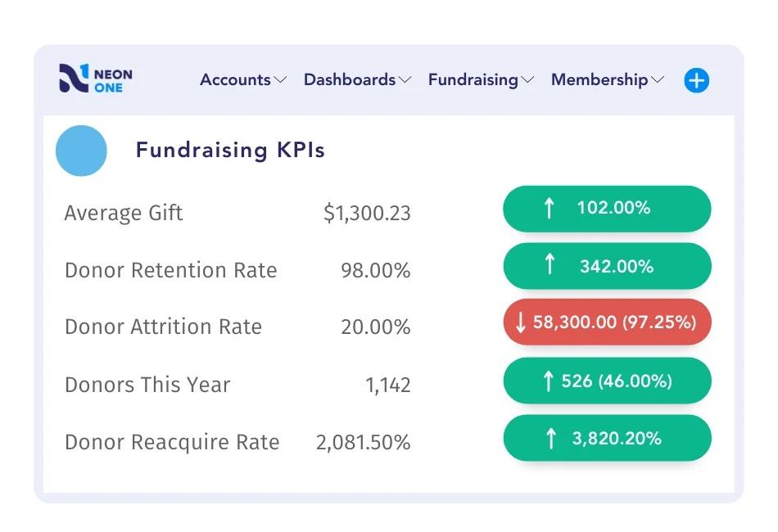Click the blue plus add button
The image size is (778, 532).
(x=696, y=80)
